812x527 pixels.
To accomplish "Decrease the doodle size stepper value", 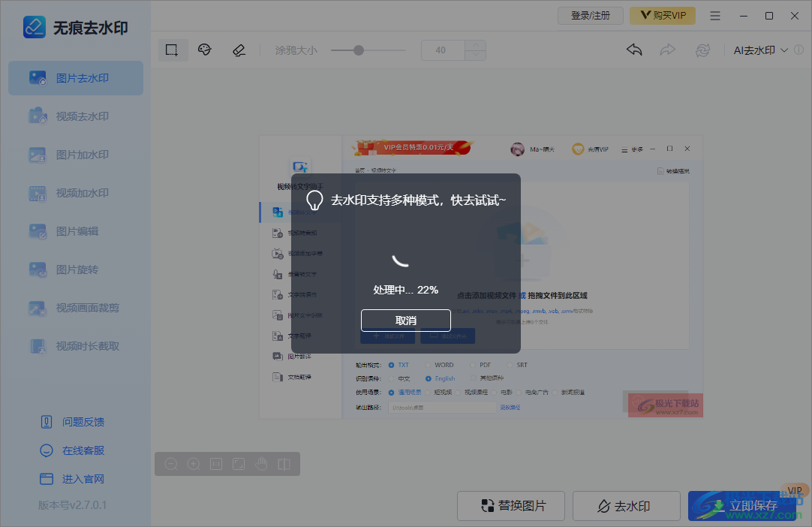I will click(475, 55).
